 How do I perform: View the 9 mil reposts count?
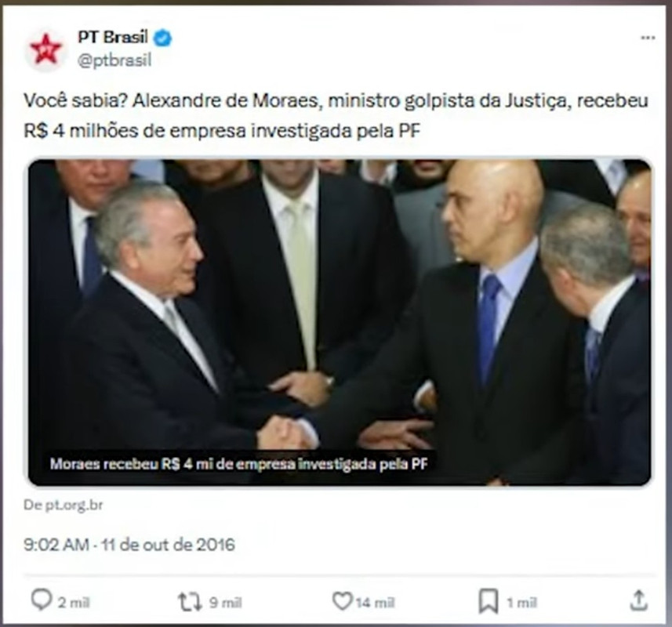(x=225, y=603)
